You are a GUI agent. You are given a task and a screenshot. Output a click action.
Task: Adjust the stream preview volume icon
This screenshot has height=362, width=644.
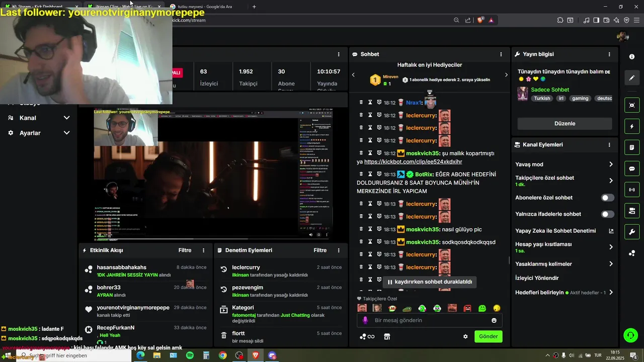[310, 235]
